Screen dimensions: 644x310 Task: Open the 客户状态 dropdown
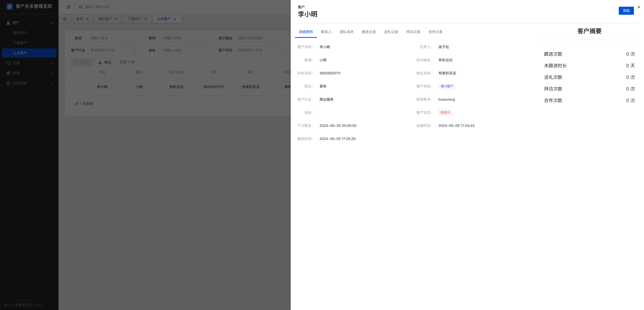click(261, 50)
